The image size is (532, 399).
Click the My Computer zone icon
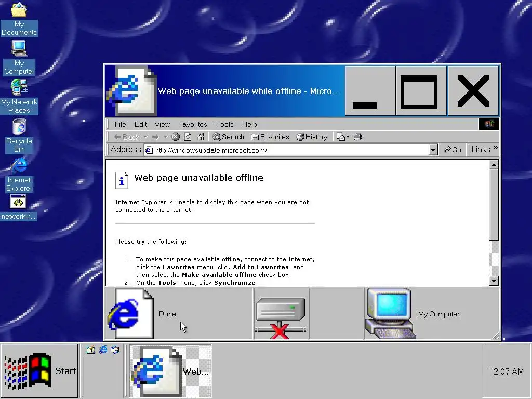click(x=390, y=314)
